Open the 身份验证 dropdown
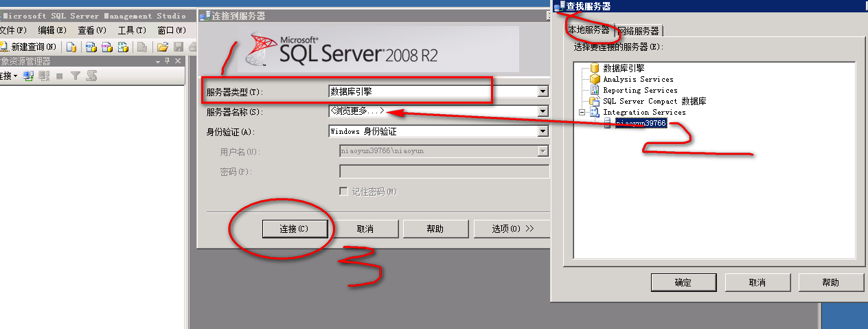Viewport: 868px width, 329px height. point(542,131)
